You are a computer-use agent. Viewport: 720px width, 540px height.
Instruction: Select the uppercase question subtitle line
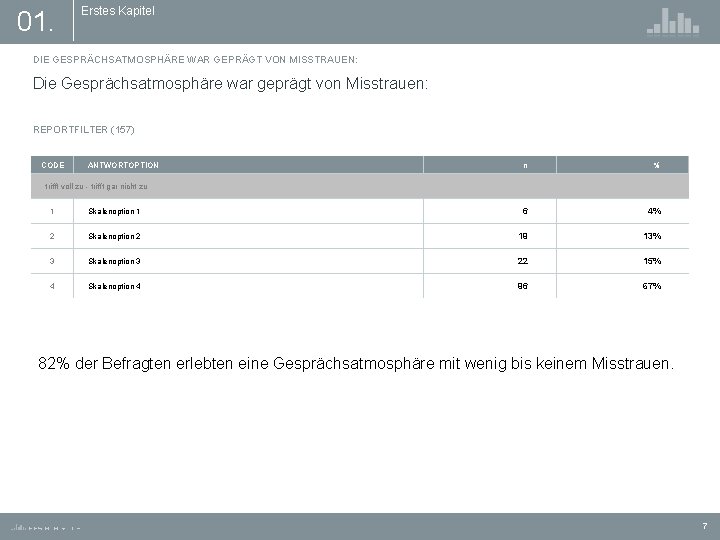[195, 60]
